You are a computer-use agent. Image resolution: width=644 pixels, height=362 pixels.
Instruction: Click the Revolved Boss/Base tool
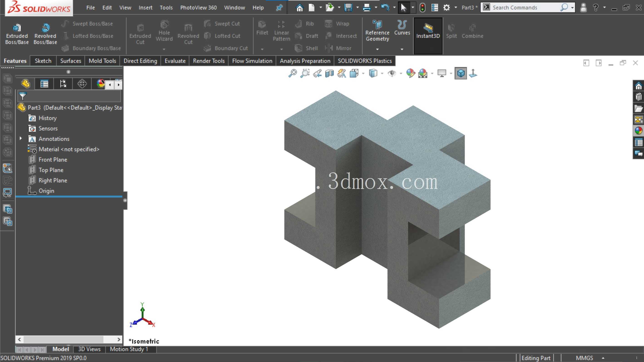45,34
